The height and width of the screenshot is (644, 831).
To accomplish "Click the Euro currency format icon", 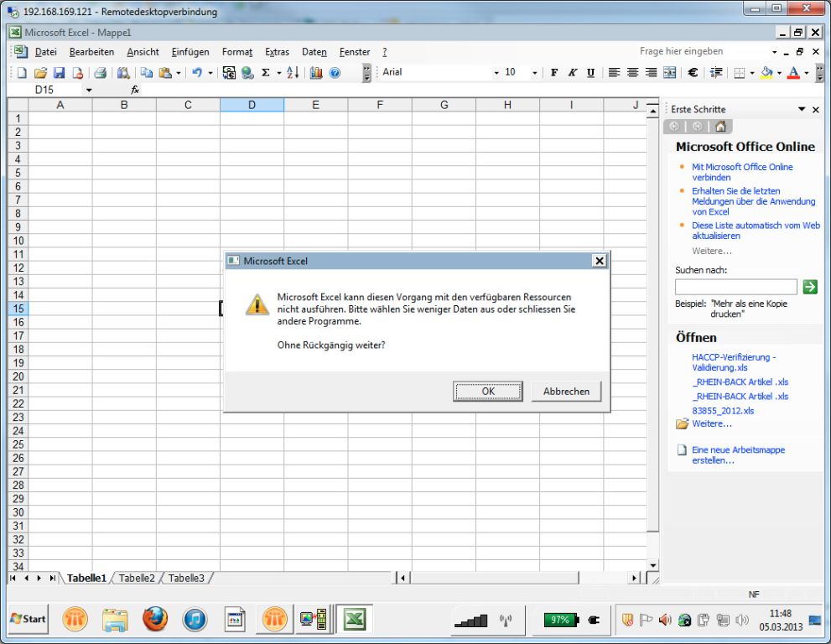I will coord(693,73).
